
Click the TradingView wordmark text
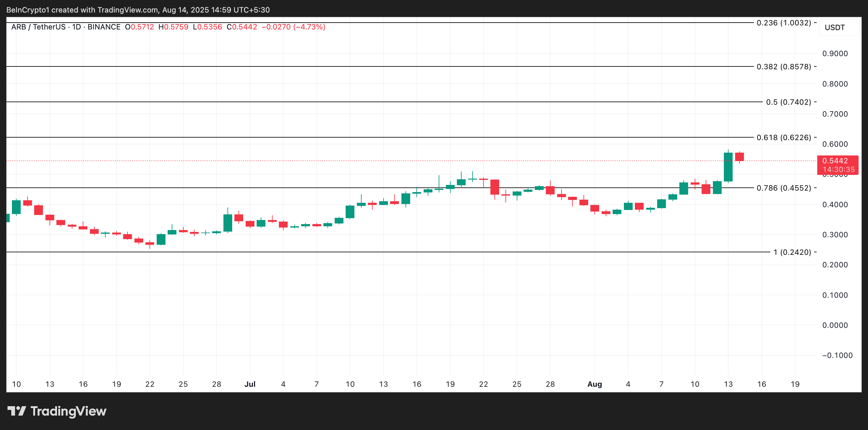pyautogui.click(x=68, y=411)
